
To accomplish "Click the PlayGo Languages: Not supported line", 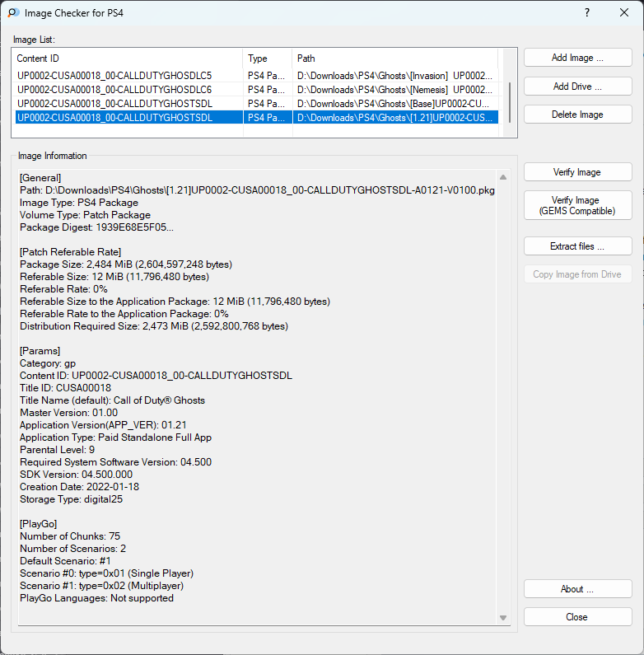I will click(96, 598).
